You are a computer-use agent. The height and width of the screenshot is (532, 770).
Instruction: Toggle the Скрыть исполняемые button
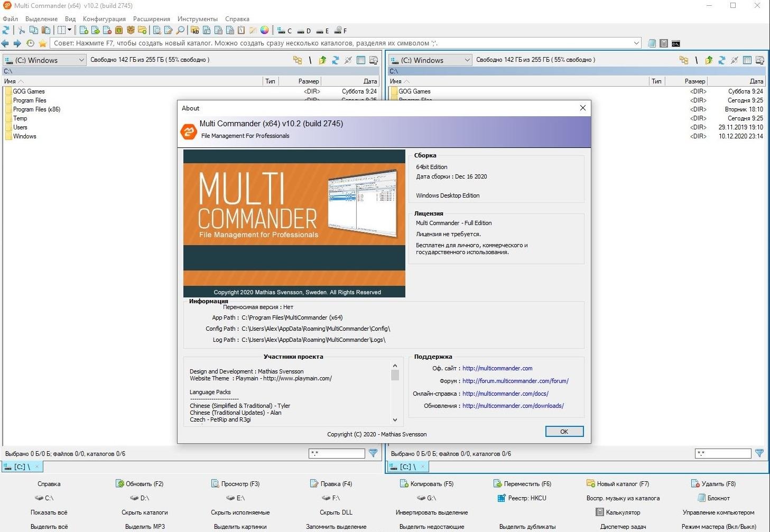click(240, 512)
